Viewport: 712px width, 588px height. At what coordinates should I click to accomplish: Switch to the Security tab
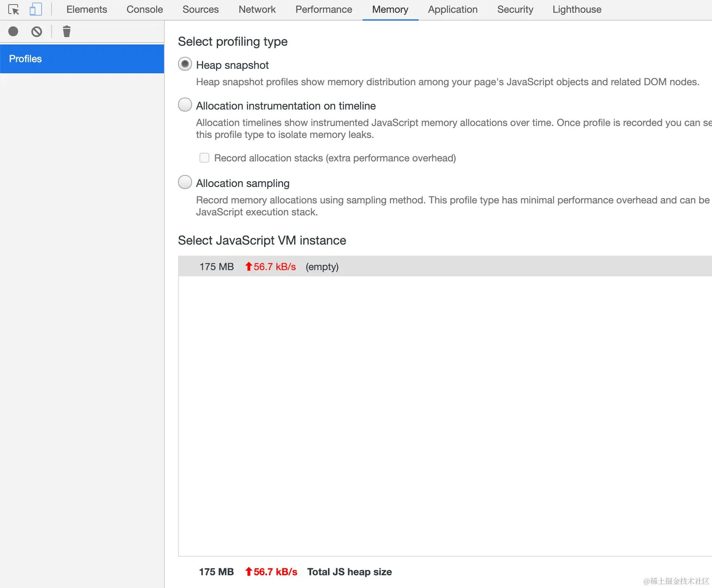pyautogui.click(x=515, y=9)
